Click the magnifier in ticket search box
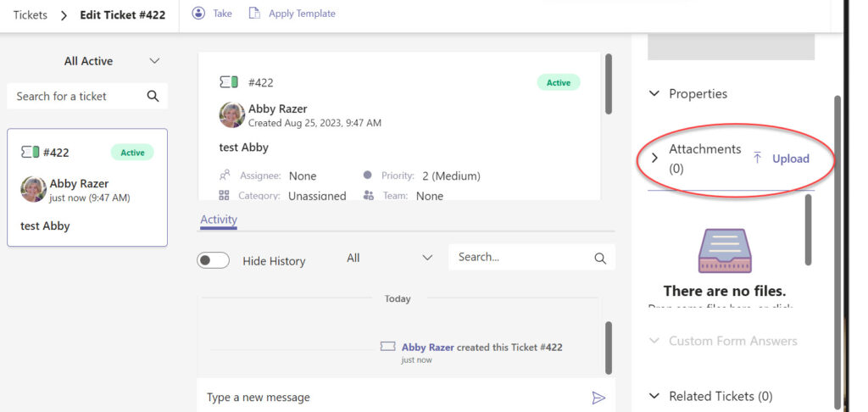This screenshot has height=412, width=868. coord(153,97)
